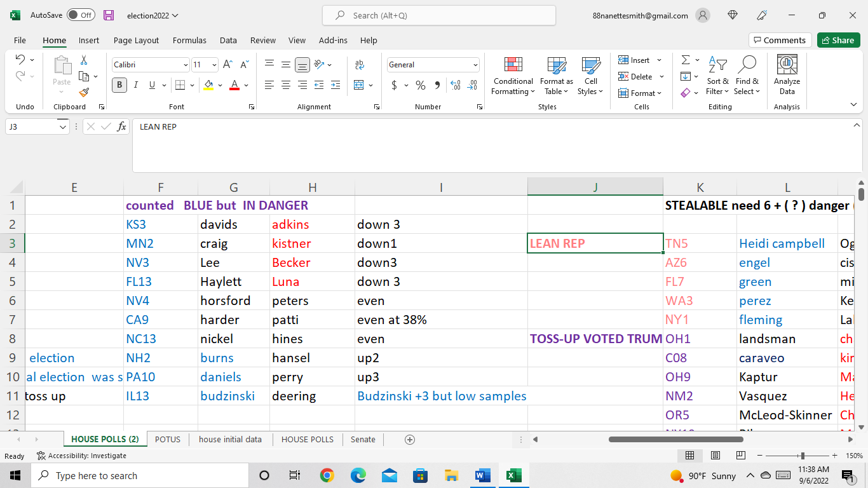Open the Comments button
868x488 pixels.
coord(780,40)
